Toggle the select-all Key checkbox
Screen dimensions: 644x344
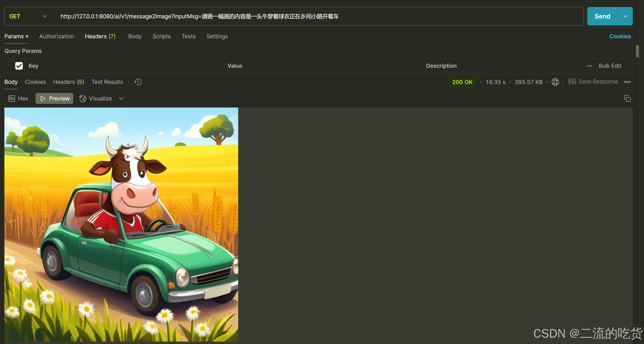19,66
